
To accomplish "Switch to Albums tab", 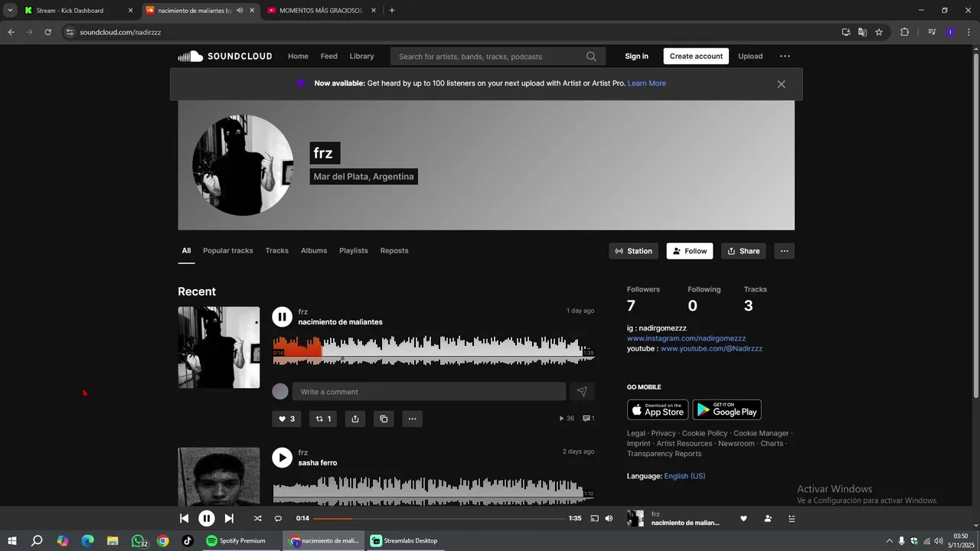I will tap(314, 250).
